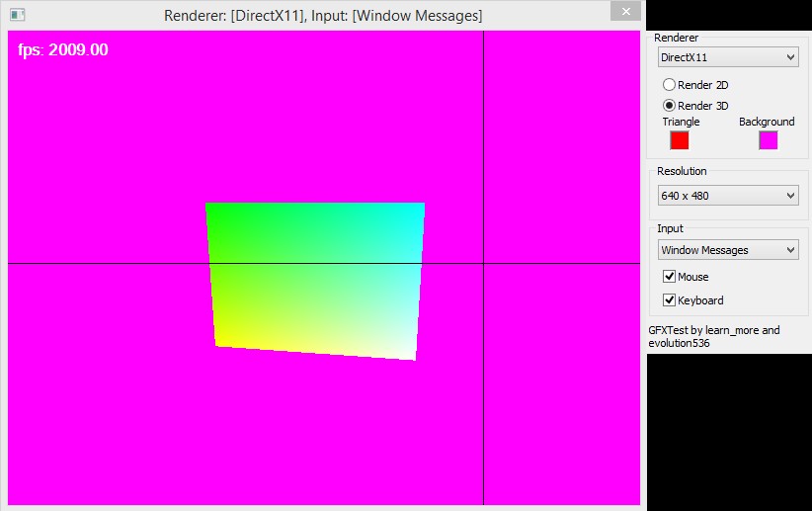Select the Render 2D radio button
This screenshot has width=812, height=511.
[669, 85]
